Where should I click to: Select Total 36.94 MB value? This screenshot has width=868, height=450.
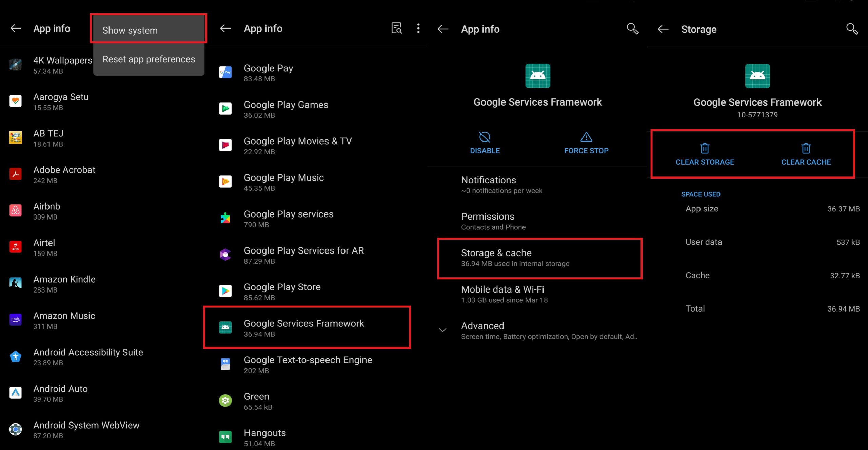point(843,309)
